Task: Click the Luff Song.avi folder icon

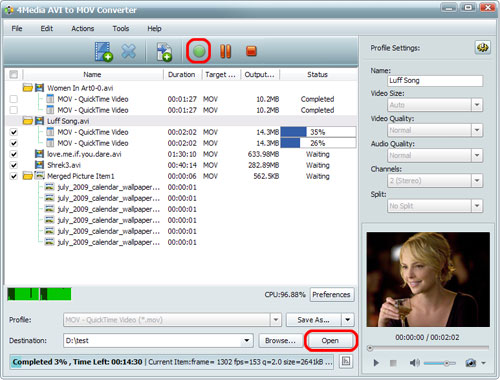Action: point(28,121)
